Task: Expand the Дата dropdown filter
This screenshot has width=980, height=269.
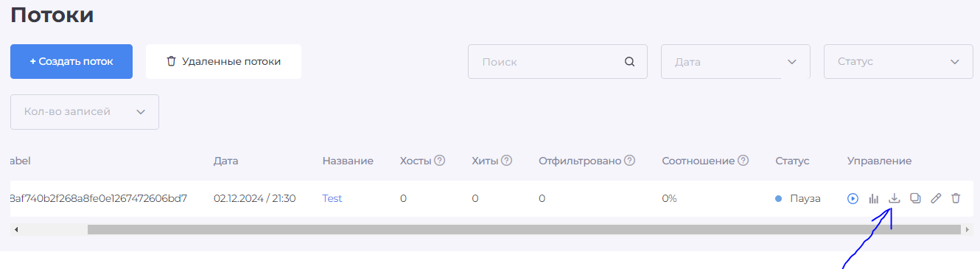Action: (x=735, y=62)
